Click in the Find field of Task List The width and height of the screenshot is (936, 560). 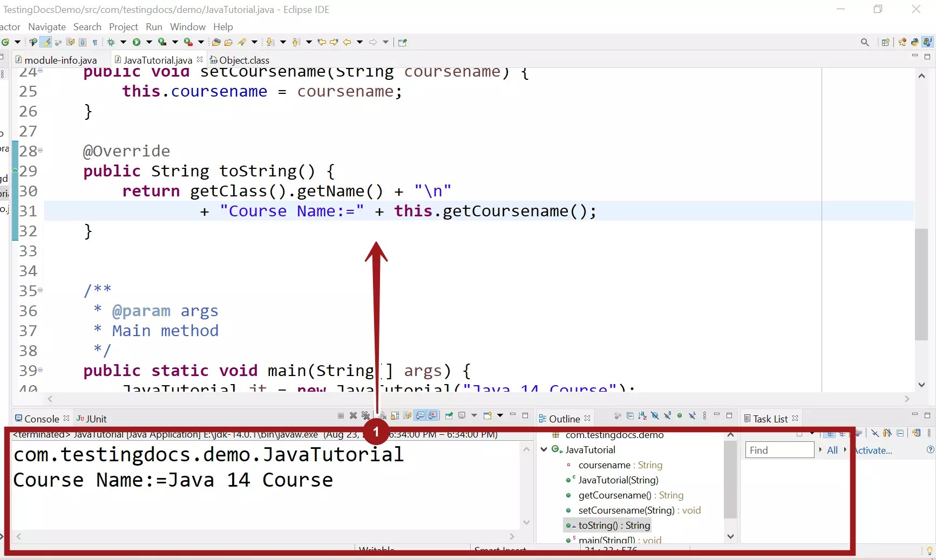780,450
